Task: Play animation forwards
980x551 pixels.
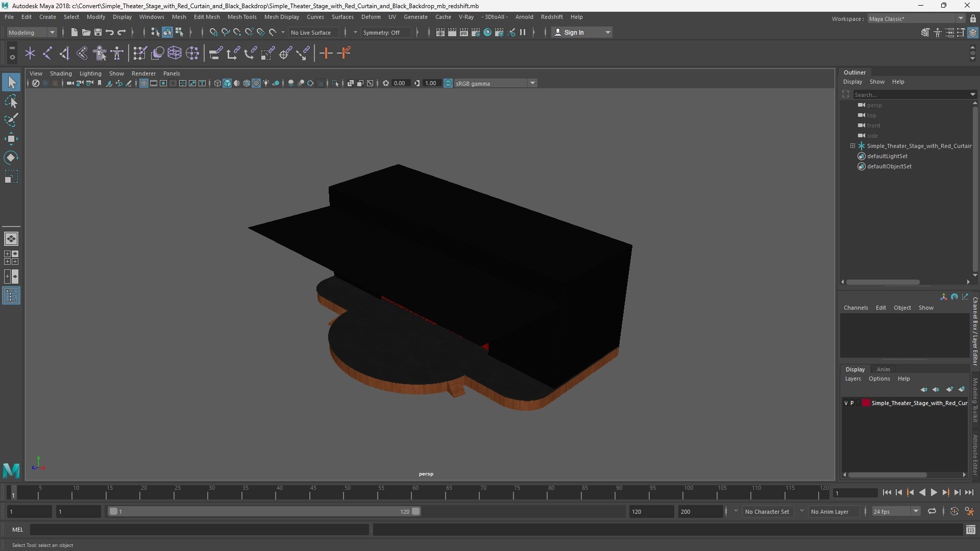Action: 934,493
